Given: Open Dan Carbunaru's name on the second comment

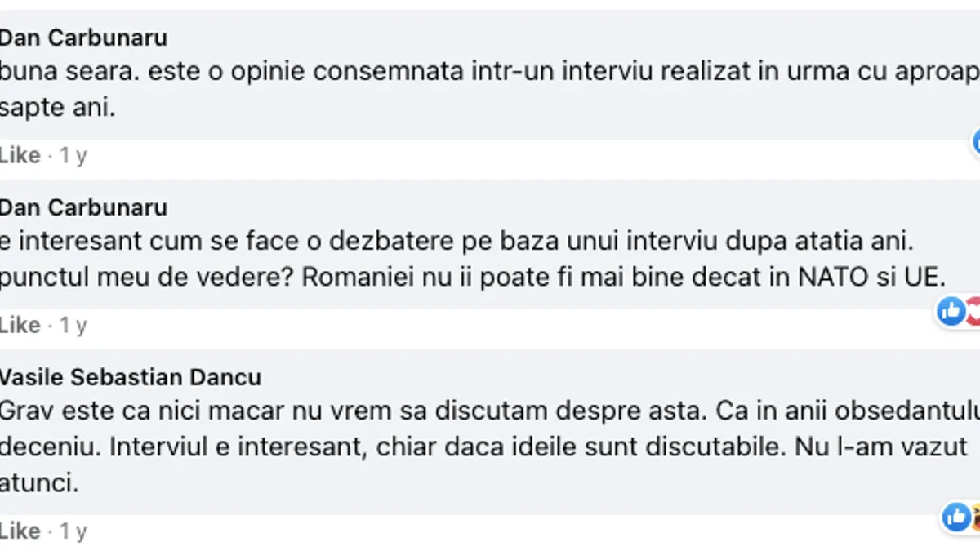Looking at the screenshot, I should coord(82,207).
